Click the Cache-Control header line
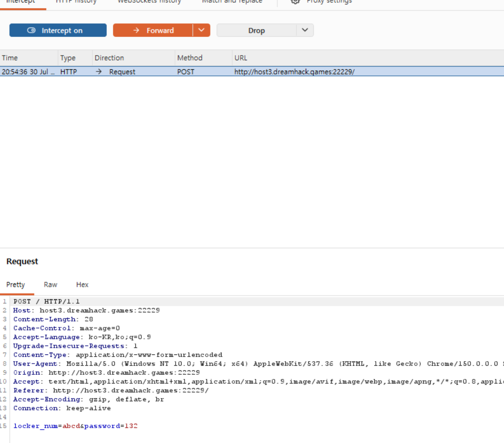 (x=66, y=328)
